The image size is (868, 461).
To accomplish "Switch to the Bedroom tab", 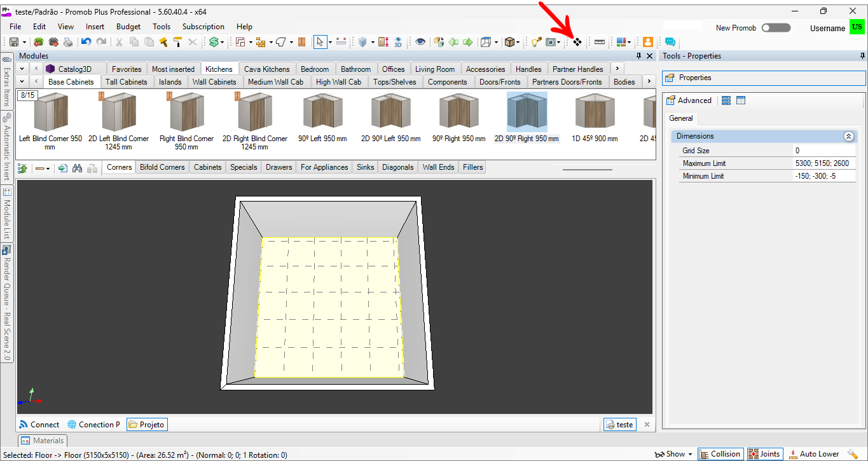I will pyautogui.click(x=315, y=69).
